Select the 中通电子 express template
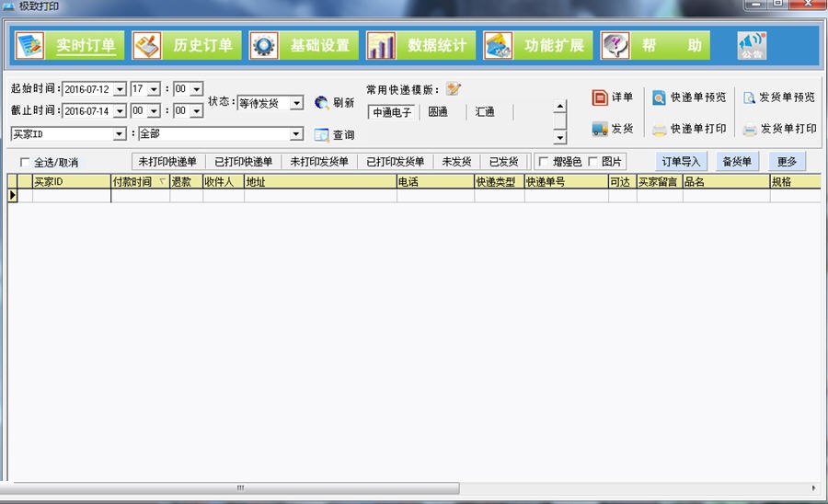This screenshot has height=504, width=828. (x=392, y=112)
